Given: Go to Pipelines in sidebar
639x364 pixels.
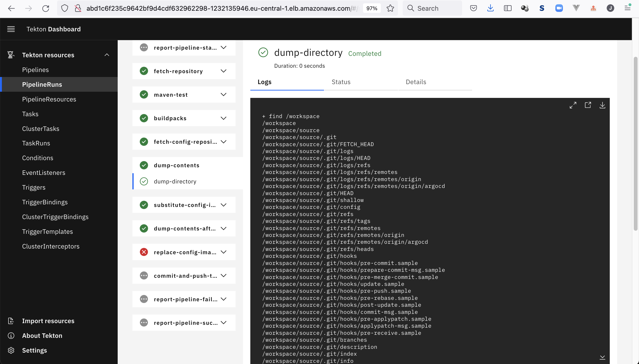Looking at the screenshot, I should pyautogui.click(x=35, y=70).
